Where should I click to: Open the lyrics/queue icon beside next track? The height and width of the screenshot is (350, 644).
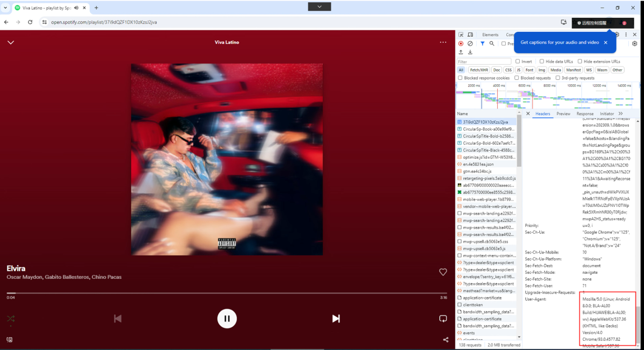[x=443, y=318]
